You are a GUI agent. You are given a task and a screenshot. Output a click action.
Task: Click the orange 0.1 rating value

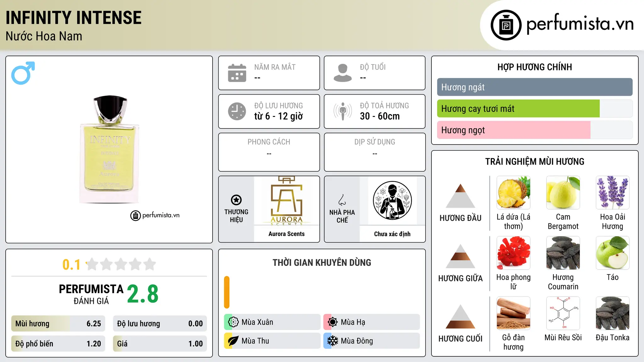click(71, 265)
